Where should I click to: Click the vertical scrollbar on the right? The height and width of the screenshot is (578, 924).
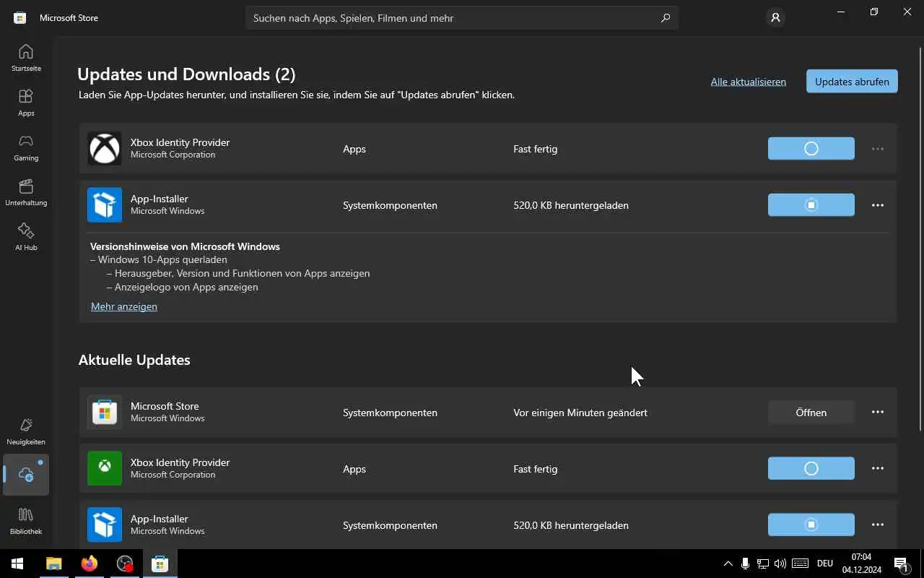[920, 238]
